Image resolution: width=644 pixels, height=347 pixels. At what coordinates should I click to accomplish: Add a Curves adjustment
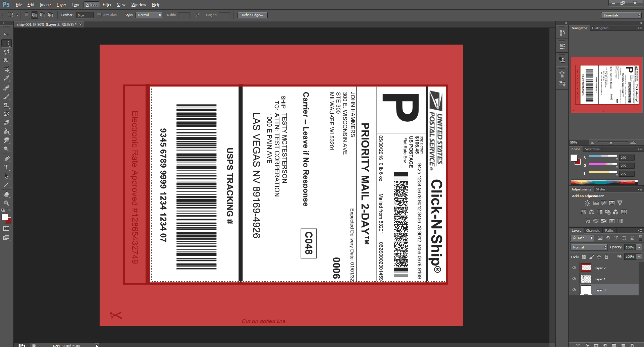604,203
